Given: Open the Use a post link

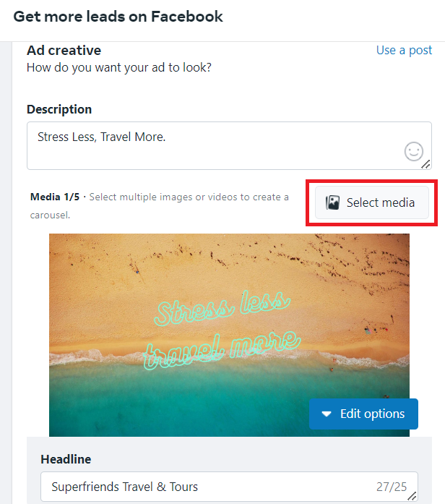Looking at the screenshot, I should point(404,50).
